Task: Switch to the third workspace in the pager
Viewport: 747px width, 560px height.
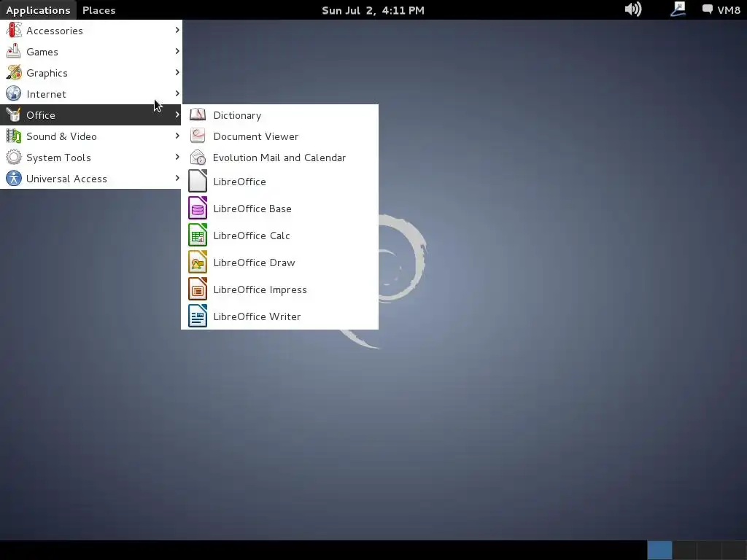Action: (x=709, y=550)
